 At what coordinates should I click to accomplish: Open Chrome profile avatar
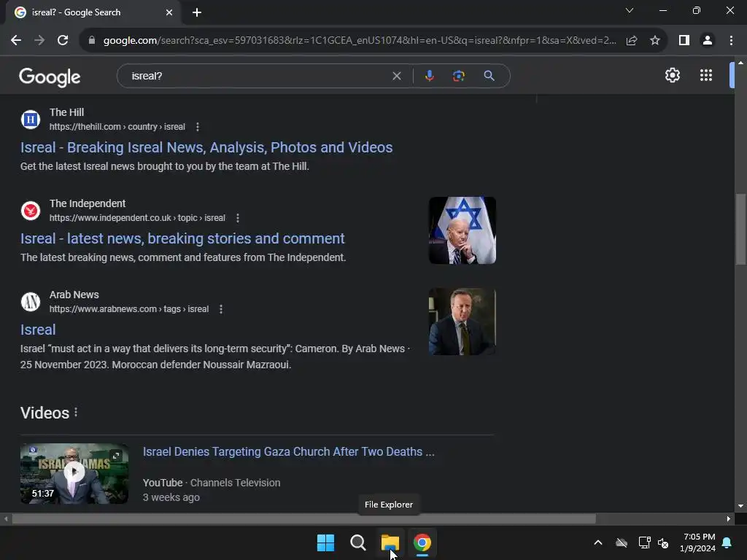click(708, 41)
